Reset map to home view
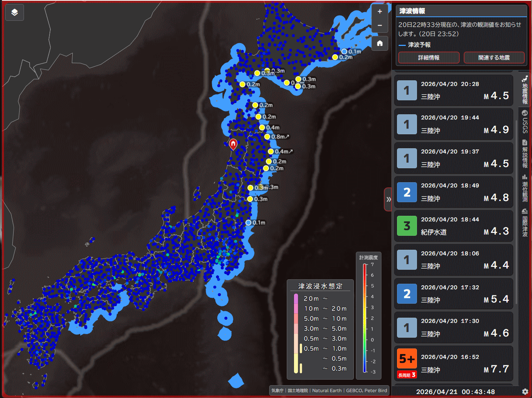This screenshot has width=532, height=398. pyautogui.click(x=379, y=43)
